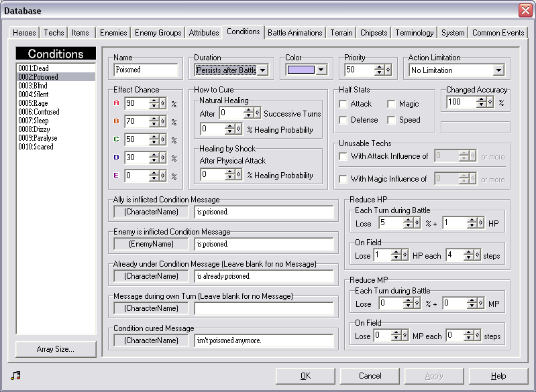Click the Healing by Shock probability spinner

229,175
